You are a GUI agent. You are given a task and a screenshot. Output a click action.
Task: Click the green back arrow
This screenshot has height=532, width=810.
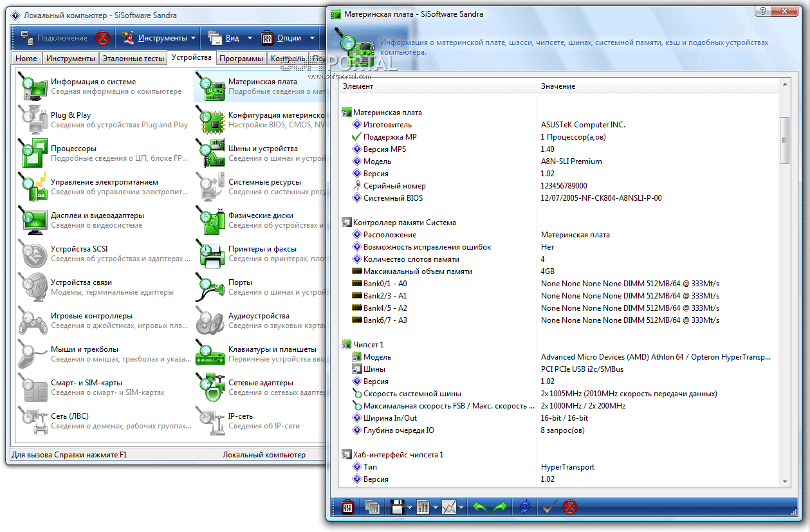[479, 507]
